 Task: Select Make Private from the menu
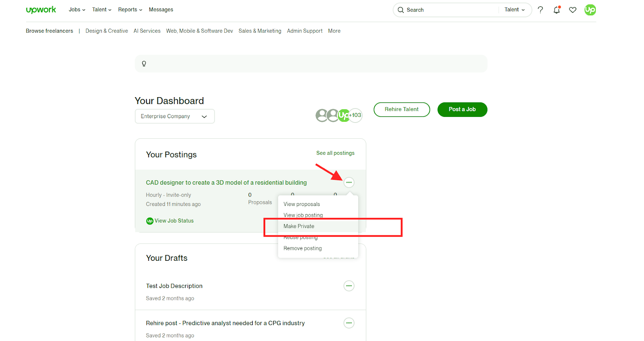[299, 226]
